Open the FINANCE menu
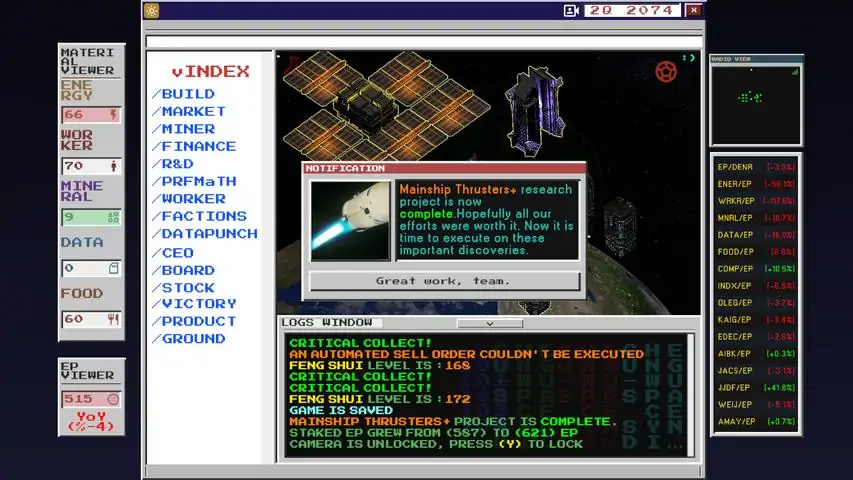This screenshot has height=480, width=853. 194,146
